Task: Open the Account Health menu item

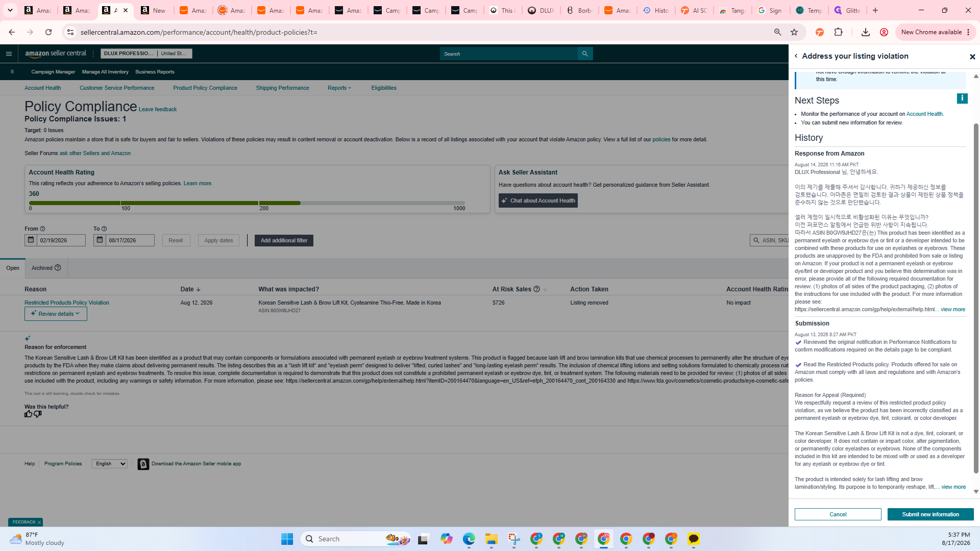Action: [x=42, y=88]
